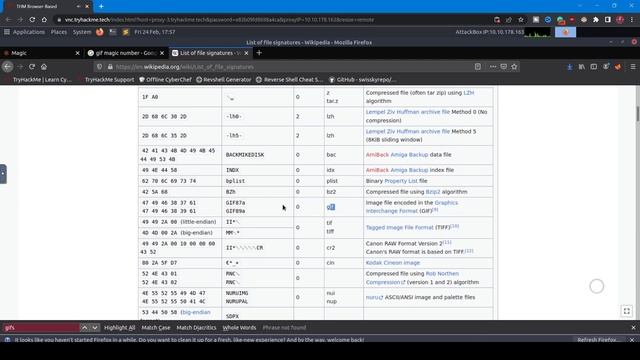Toggle fullscreen with the corner icon
The image size is (640, 360).
click(x=627, y=311)
